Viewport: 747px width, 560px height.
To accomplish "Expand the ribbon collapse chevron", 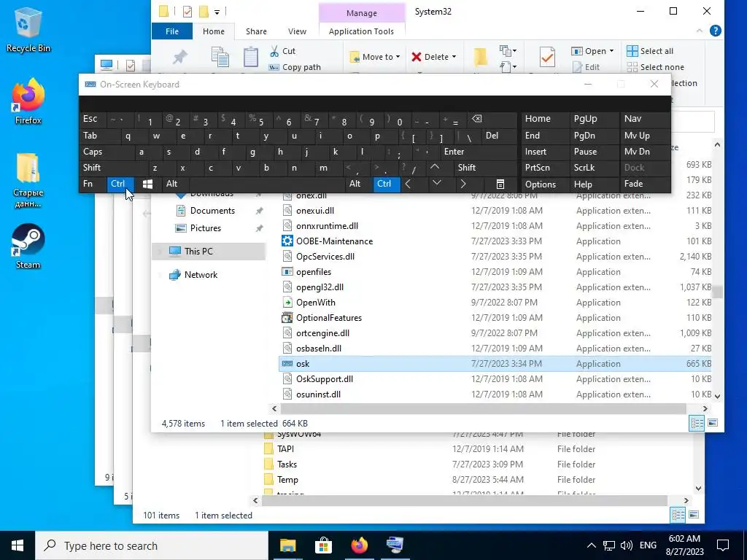I will 700,31.
